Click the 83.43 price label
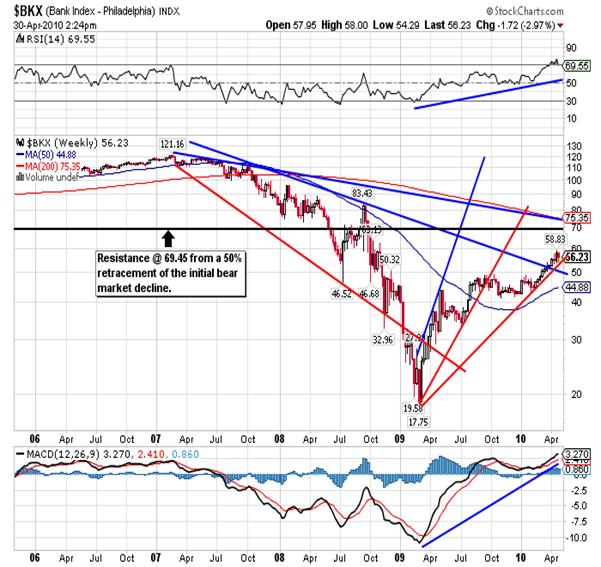This screenshot has height=567, width=601. [362, 193]
